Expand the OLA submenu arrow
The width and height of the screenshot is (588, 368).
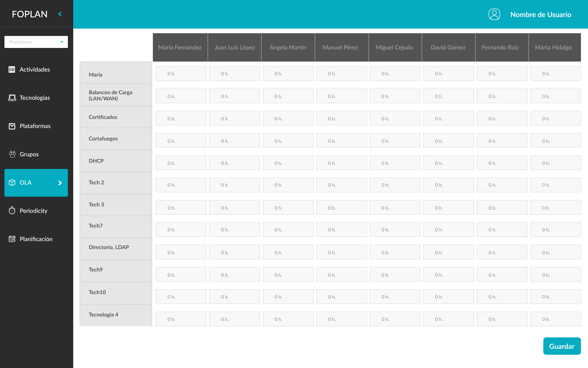60,183
